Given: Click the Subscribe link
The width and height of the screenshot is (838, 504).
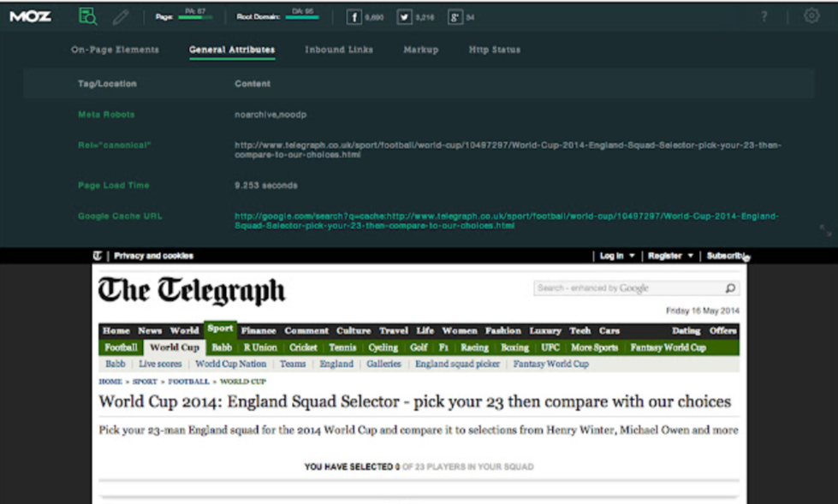Looking at the screenshot, I should coord(726,256).
